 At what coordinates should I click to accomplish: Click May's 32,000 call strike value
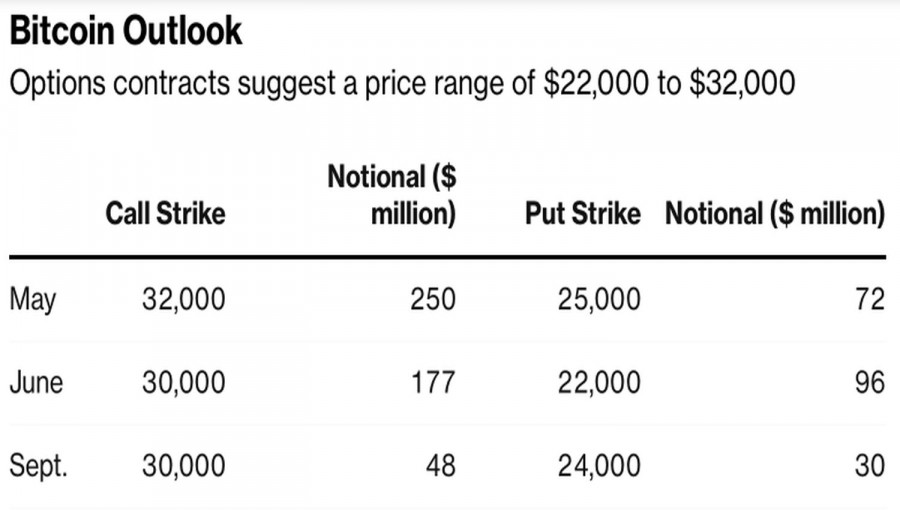coord(183,299)
